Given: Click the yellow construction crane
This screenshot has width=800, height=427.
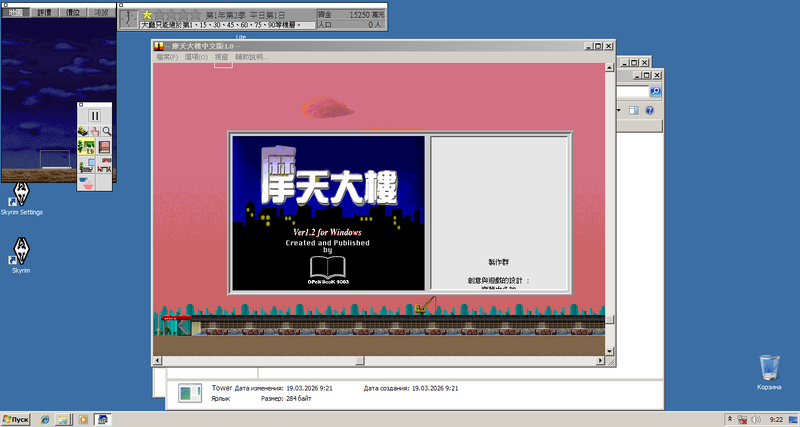Looking at the screenshot, I should [x=424, y=305].
